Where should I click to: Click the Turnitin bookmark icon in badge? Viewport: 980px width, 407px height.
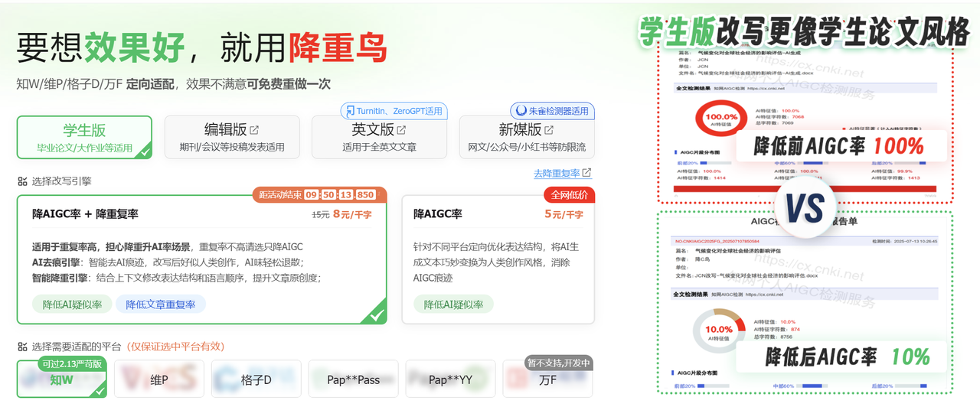350,111
